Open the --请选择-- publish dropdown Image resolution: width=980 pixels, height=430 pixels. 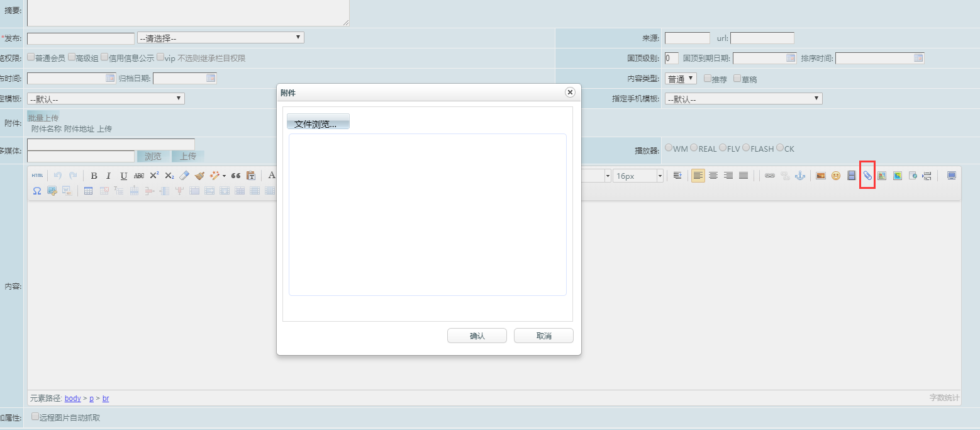(221, 38)
